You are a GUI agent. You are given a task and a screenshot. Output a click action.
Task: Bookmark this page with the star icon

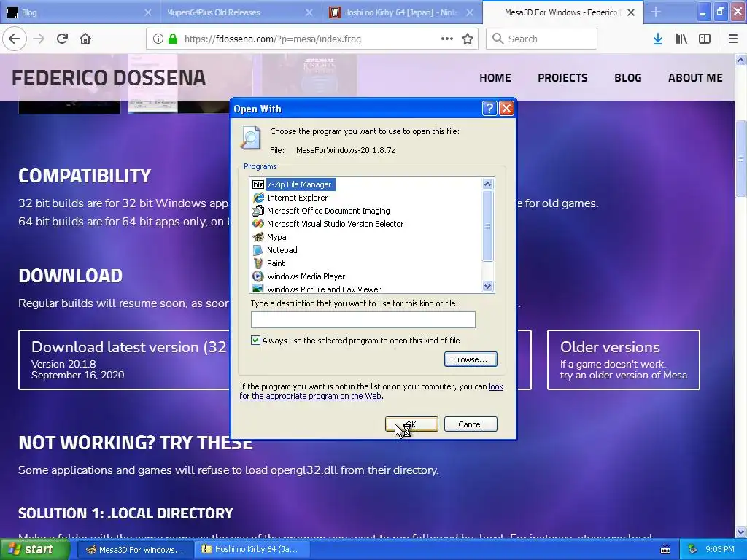(x=468, y=39)
